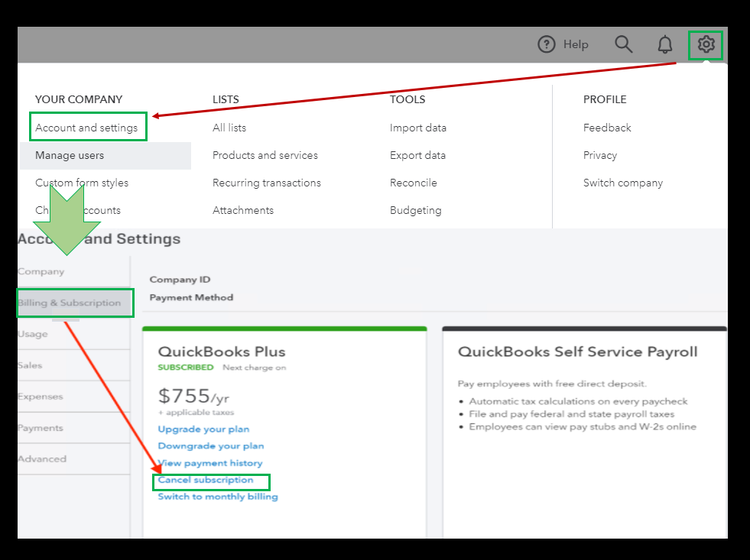The width and height of the screenshot is (750, 560).
Task: Click the QuickBooks Plus plan title
Action: [x=222, y=351]
